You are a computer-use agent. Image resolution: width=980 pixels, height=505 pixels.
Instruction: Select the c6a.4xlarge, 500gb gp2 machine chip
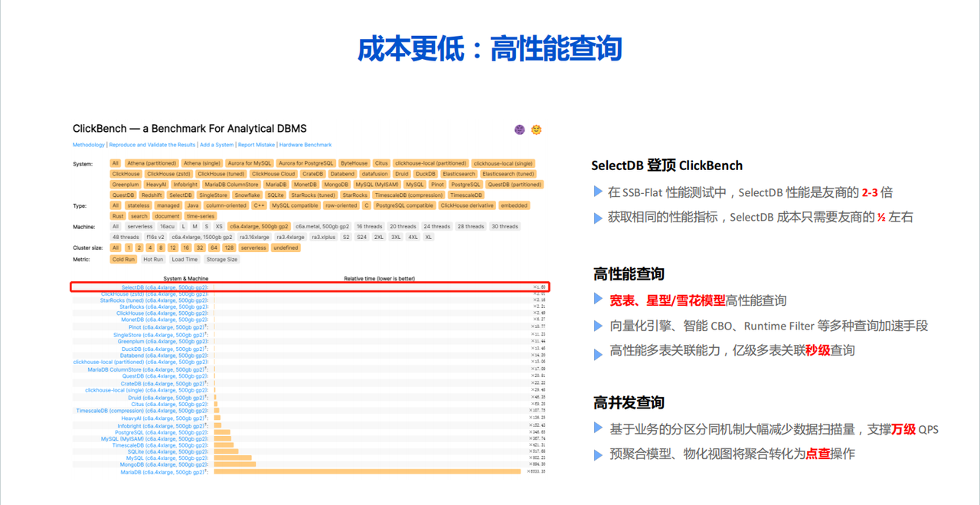[259, 227]
